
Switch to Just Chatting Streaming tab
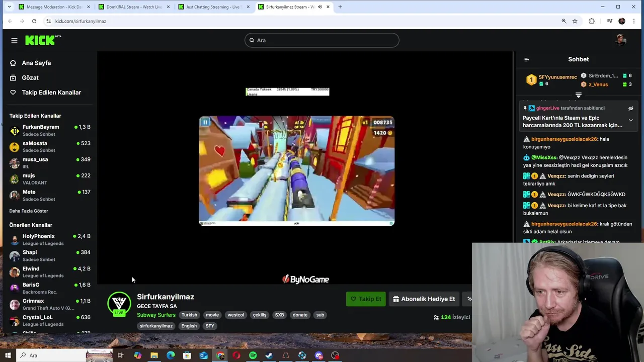click(x=214, y=7)
